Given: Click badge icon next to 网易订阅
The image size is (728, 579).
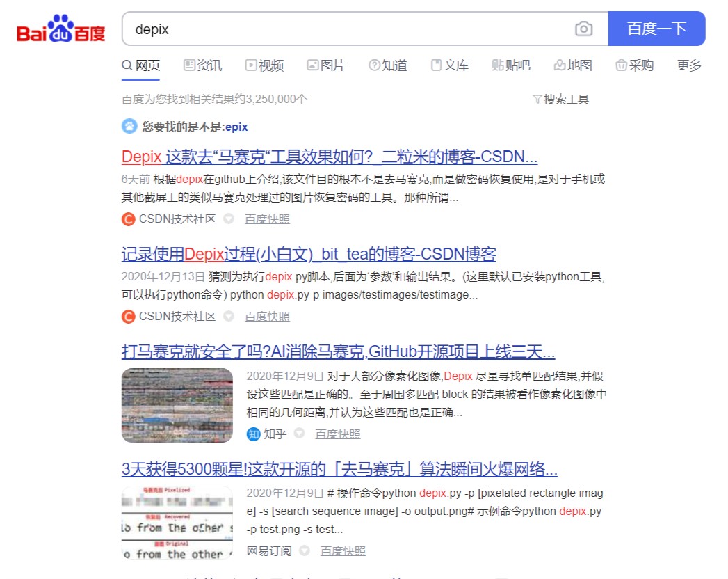Looking at the screenshot, I should tap(304, 550).
